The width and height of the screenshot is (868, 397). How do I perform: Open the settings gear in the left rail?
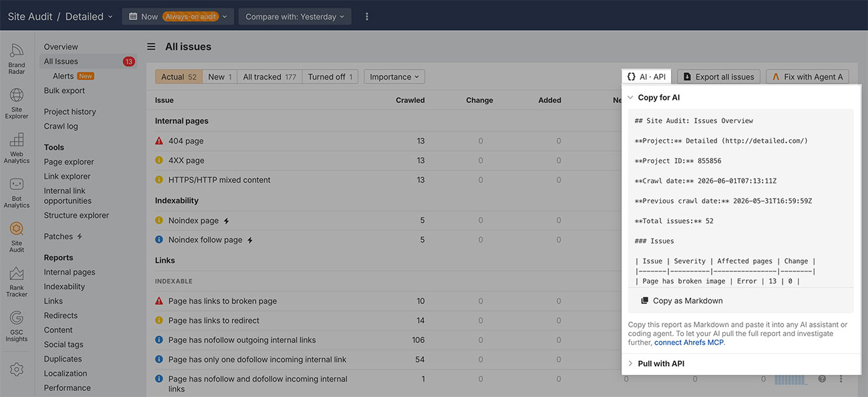click(17, 369)
